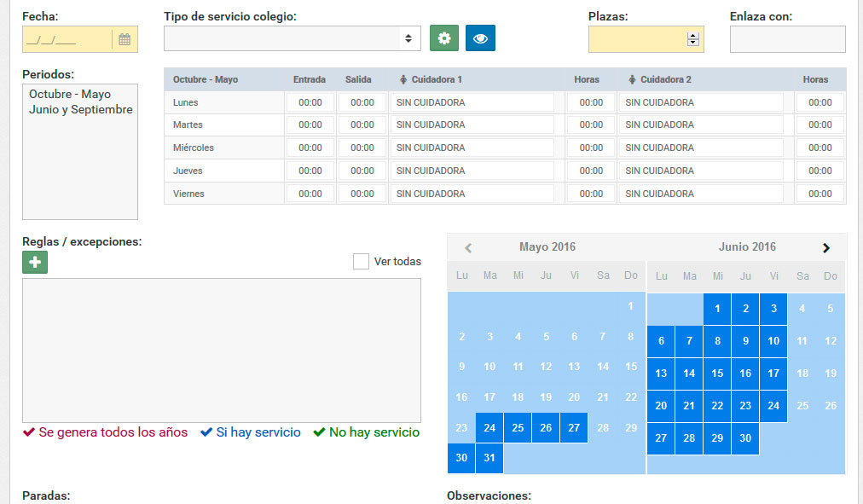Click the Miércoles row label
Screen dimensions: 863x504
click(194, 148)
